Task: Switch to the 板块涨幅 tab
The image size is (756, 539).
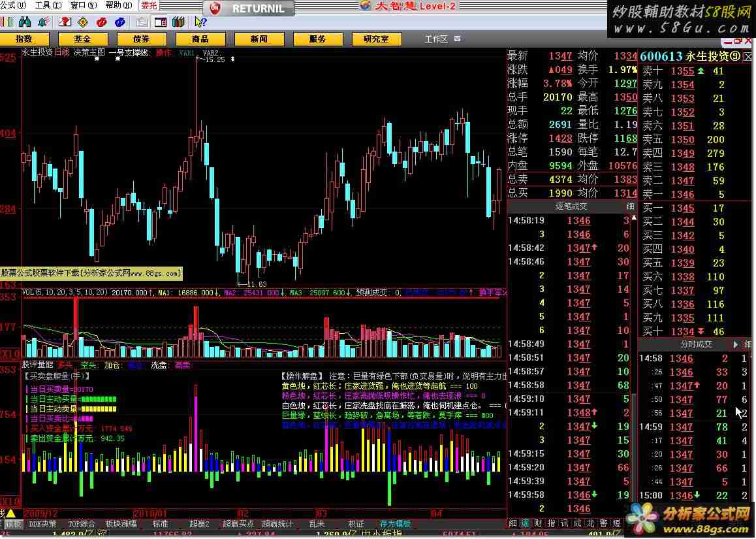Action: tap(121, 524)
